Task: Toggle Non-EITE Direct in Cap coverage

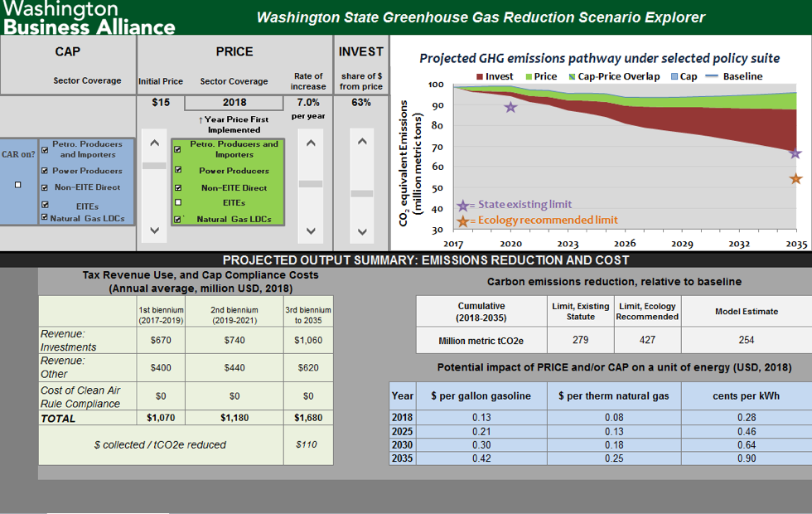Action: 45,187
